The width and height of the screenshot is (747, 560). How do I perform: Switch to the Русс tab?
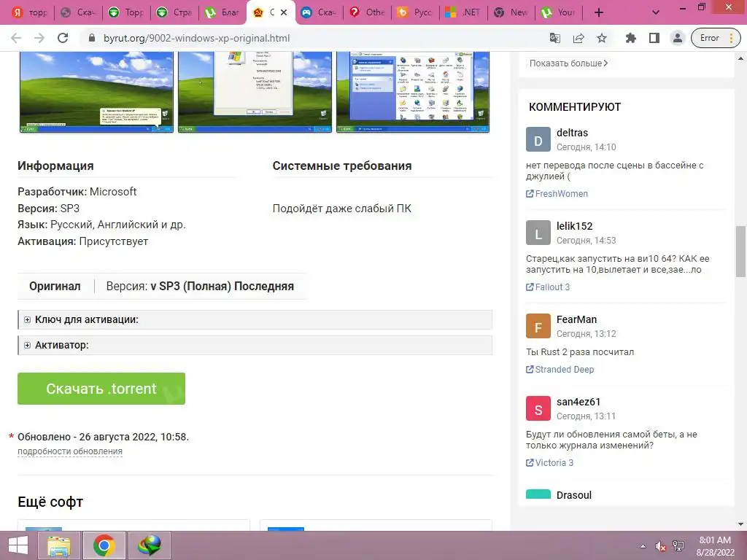415,12
